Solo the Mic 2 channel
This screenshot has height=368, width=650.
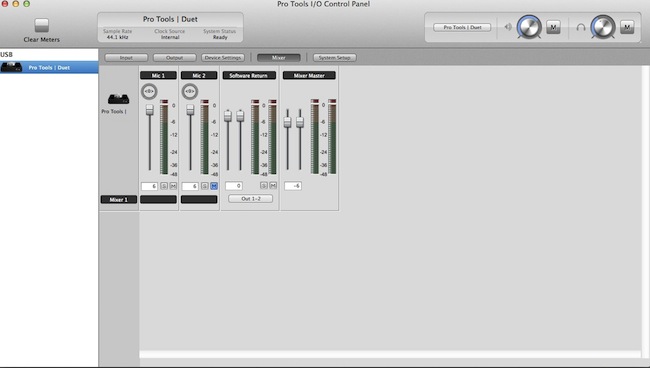(x=205, y=186)
